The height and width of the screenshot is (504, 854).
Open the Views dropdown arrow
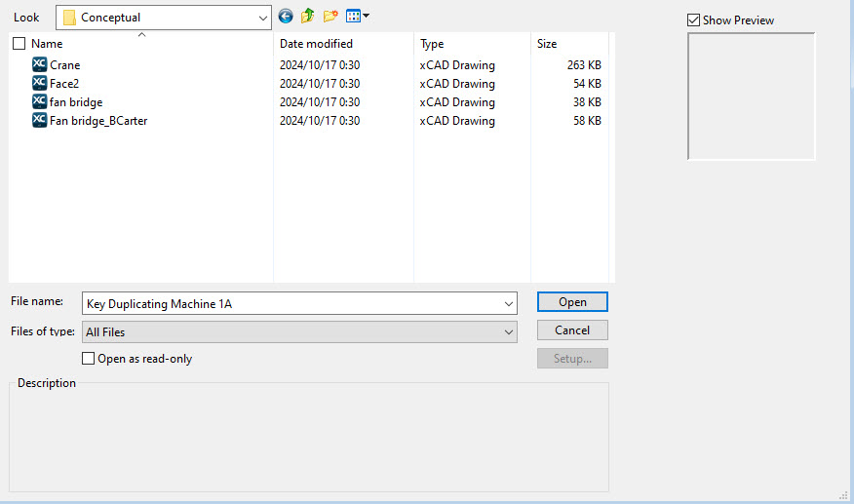pyautogui.click(x=366, y=16)
